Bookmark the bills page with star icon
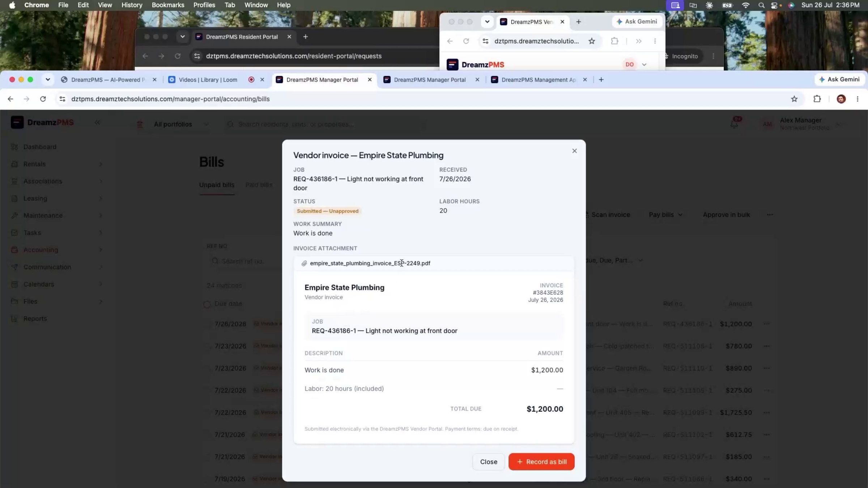This screenshot has height=488, width=868. (794, 99)
